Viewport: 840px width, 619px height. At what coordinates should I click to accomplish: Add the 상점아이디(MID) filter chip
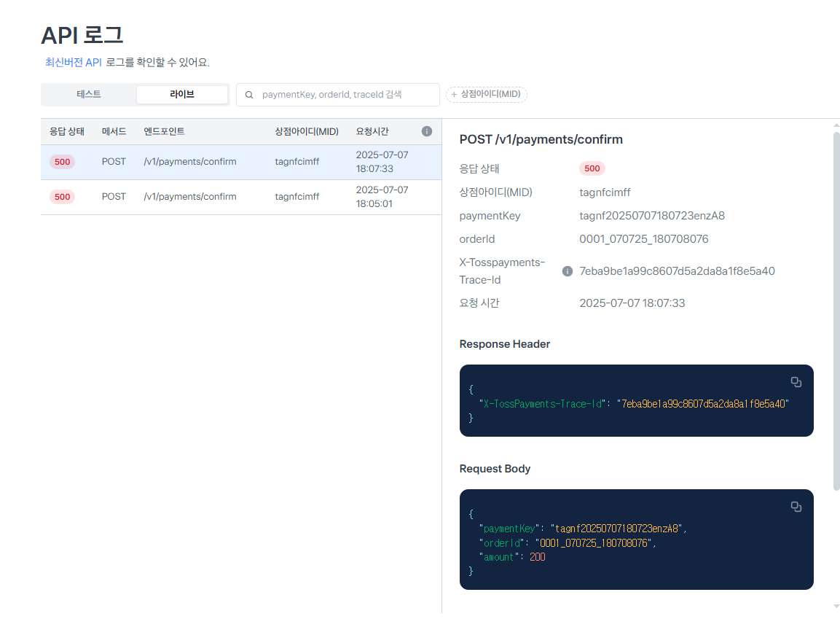(487, 94)
